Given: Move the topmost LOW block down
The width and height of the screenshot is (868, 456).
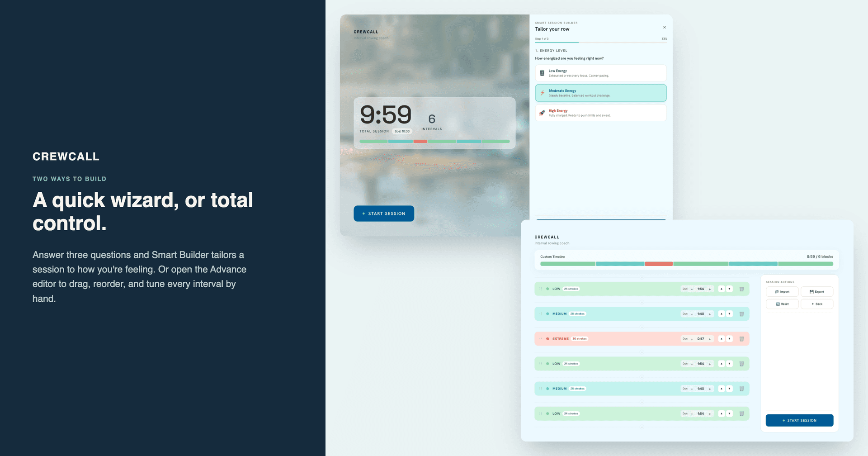Looking at the screenshot, I should (729, 289).
